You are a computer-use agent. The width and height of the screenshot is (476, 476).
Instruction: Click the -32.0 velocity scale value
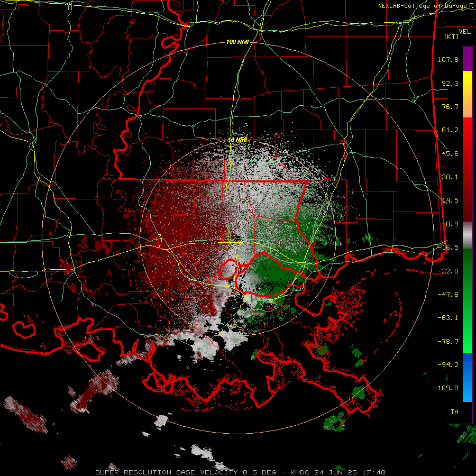click(x=448, y=271)
